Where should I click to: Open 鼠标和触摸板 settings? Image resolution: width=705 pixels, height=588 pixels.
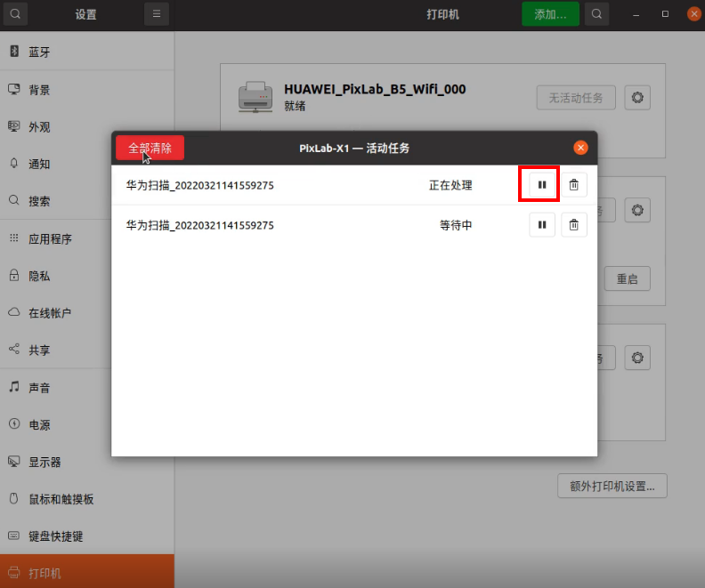[86, 499]
